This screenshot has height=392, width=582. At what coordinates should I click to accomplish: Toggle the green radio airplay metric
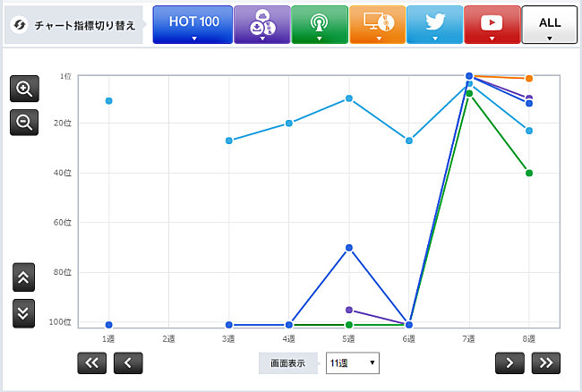coord(319,24)
